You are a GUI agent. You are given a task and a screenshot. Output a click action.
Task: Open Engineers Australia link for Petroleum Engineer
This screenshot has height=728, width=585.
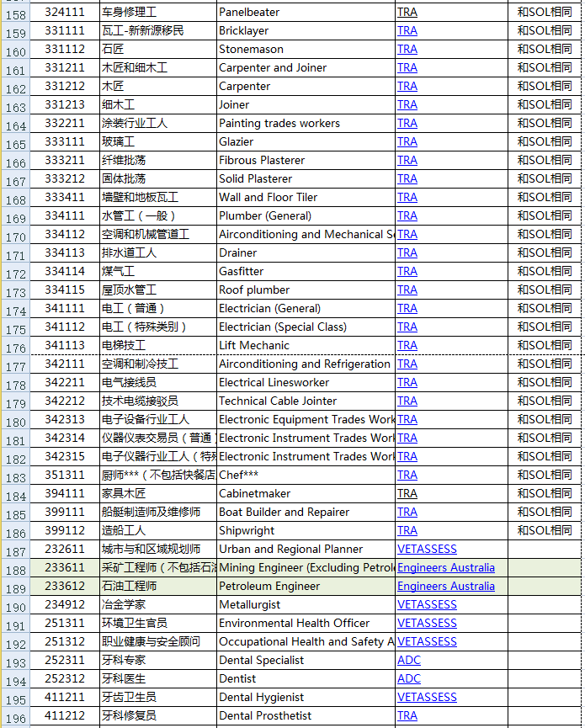point(446,587)
